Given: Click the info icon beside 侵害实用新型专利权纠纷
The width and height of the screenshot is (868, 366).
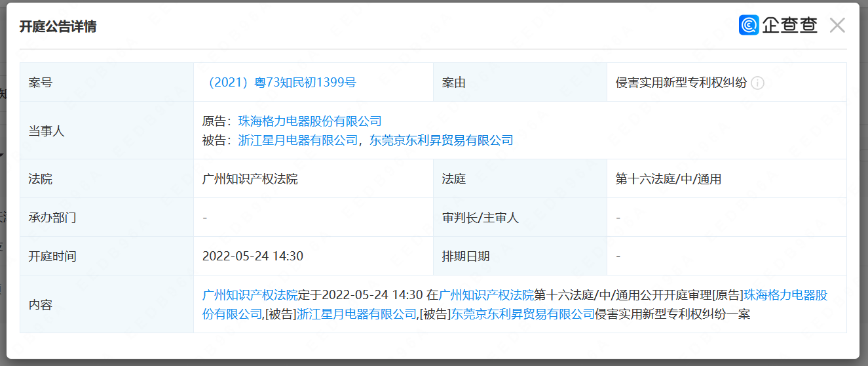Looking at the screenshot, I should pos(758,83).
